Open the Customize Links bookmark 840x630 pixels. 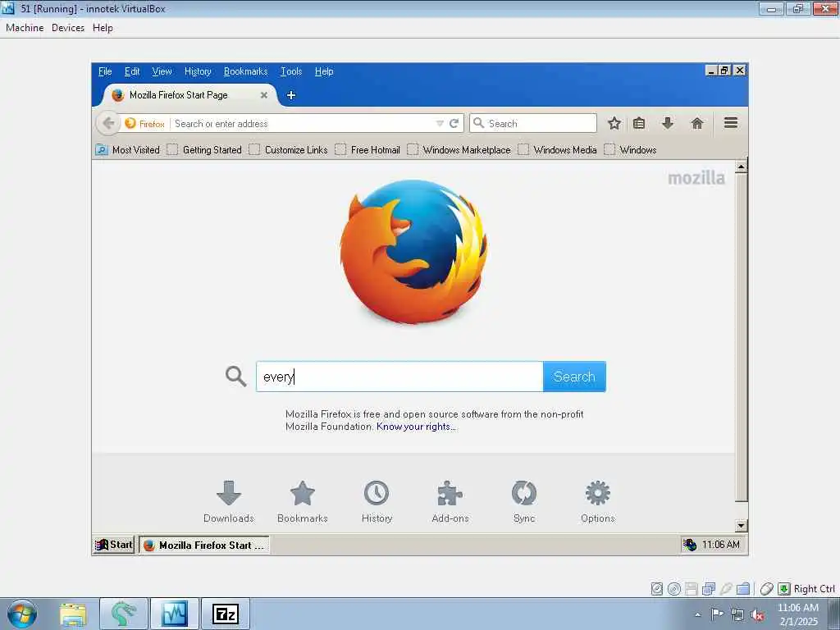pyautogui.click(x=288, y=150)
